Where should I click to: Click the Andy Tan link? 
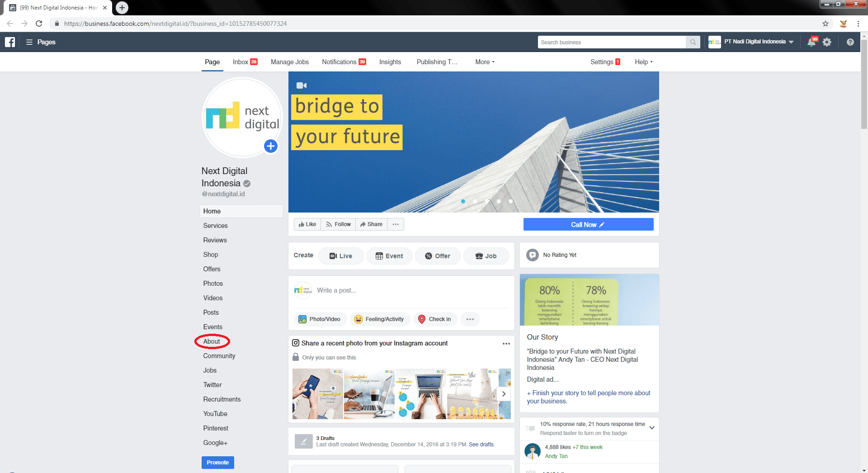556,456
